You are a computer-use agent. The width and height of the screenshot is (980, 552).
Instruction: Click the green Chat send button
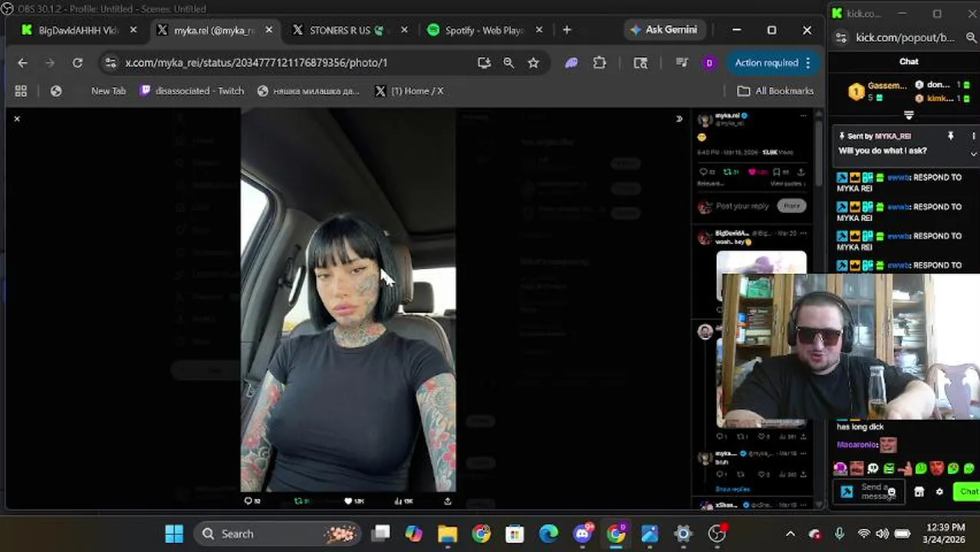coord(968,491)
